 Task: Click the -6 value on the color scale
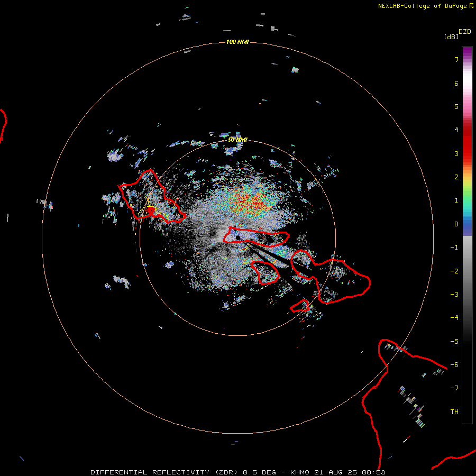click(x=454, y=365)
